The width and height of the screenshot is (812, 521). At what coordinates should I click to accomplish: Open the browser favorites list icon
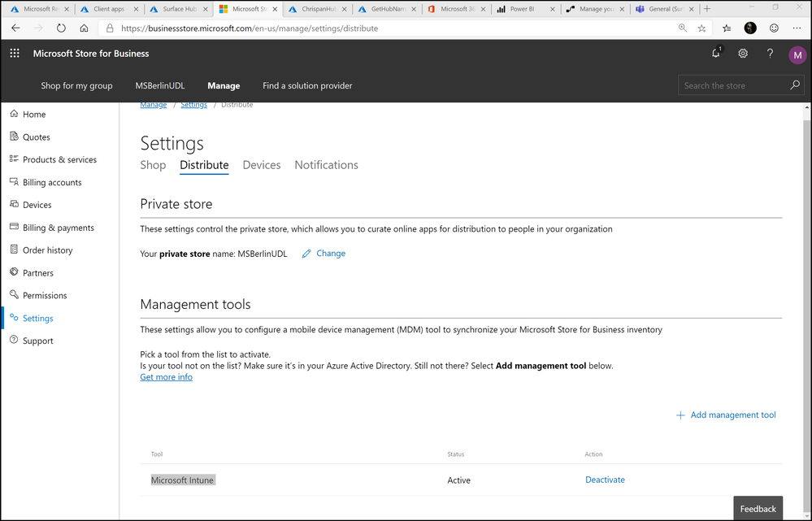coord(727,28)
